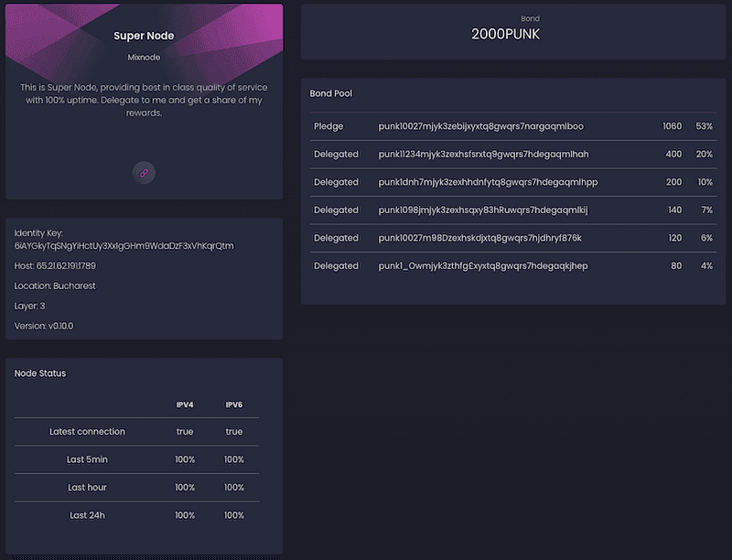Select the delegator address holding 7%
The height and width of the screenshot is (560, 732).
pyautogui.click(x=483, y=210)
